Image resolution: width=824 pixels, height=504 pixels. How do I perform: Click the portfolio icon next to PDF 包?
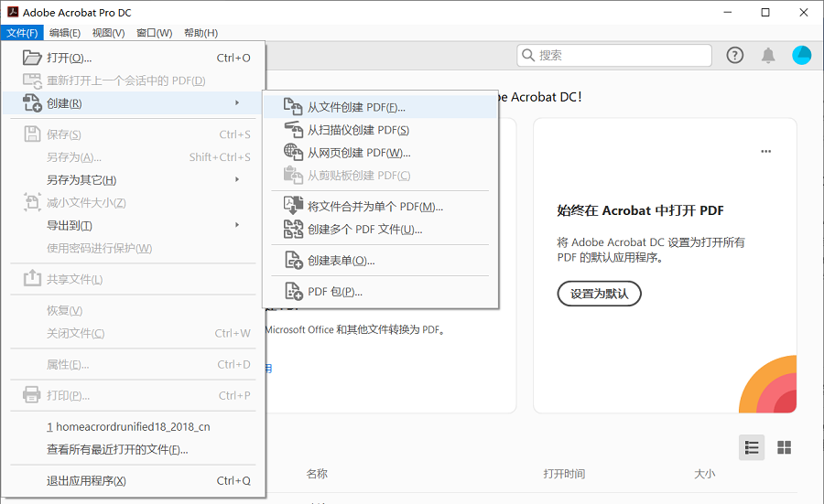(293, 291)
